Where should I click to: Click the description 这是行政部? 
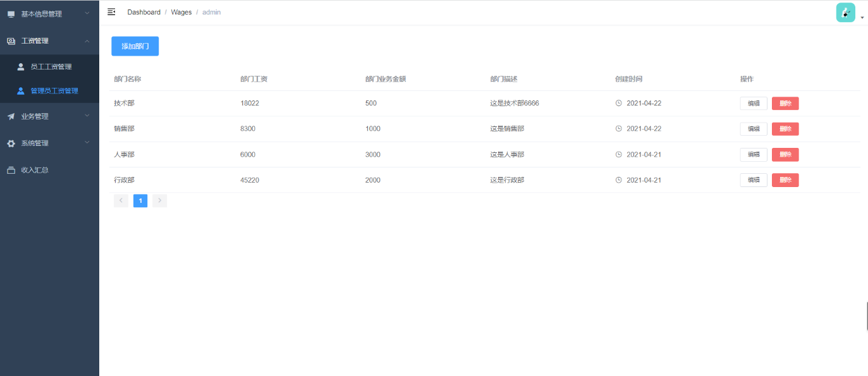click(507, 180)
